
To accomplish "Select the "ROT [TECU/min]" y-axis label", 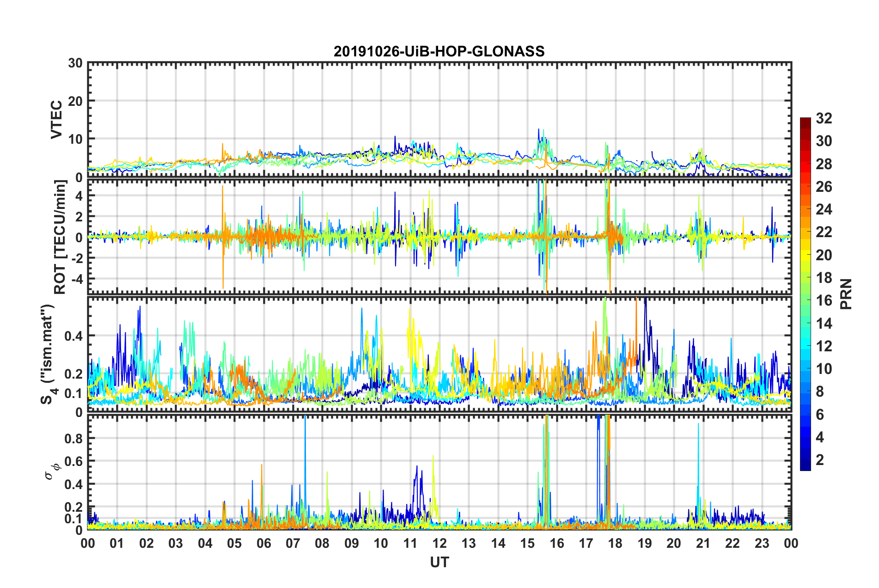I will [x=60, y=237].
